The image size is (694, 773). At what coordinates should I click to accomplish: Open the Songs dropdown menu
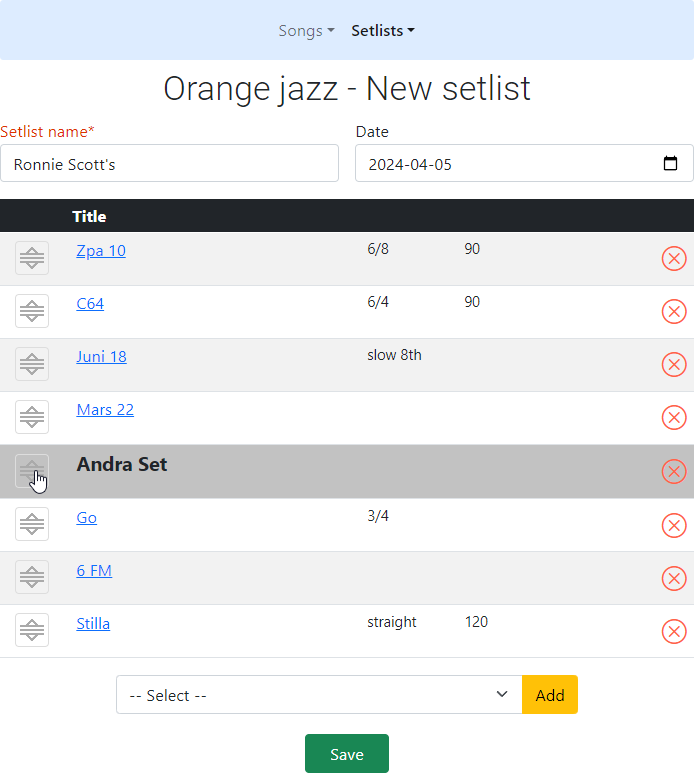pos(306,31)
